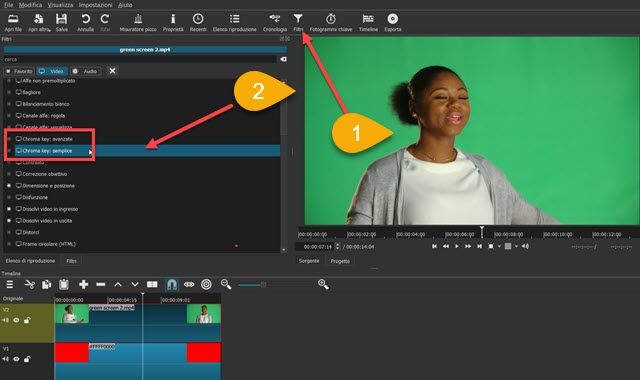Show the Proprietà panel
The image size is (640, 380).
pyautogui.click(x=173, y=22)
